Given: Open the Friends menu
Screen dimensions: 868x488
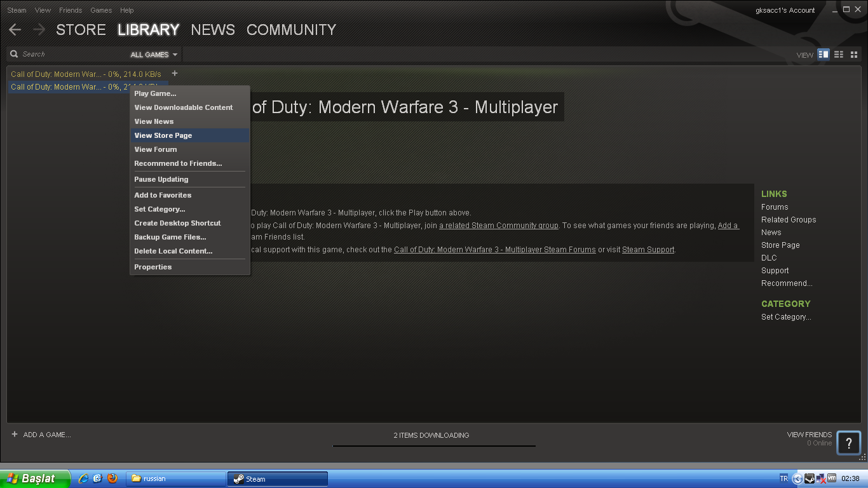Looking at the screenshot, I should 70,10.
